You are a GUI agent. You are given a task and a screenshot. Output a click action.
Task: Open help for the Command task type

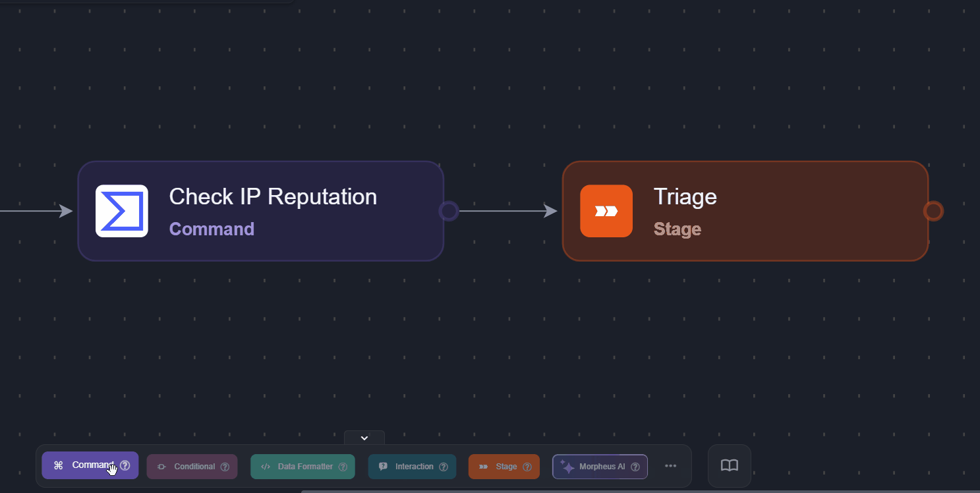tap(125, 466)
